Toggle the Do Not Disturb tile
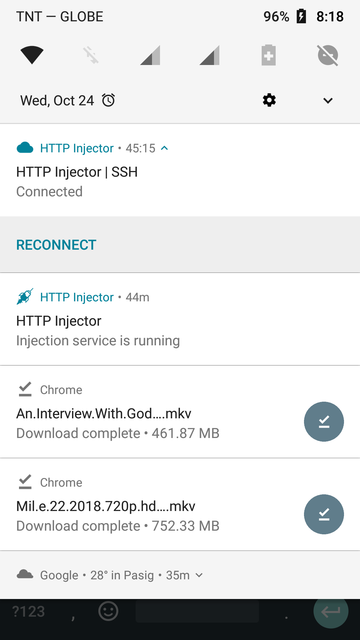The width and height of the screenshot is (360, 640). (328, 55)
